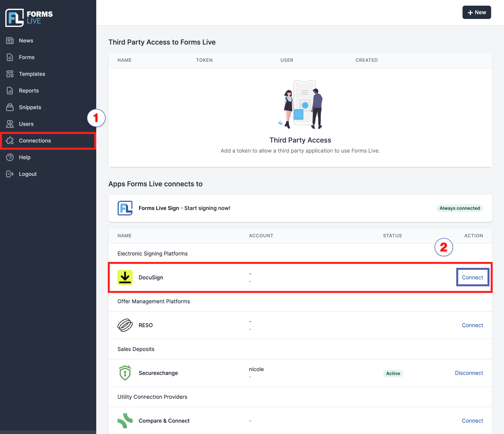Viewport: 504px width, 434px height.
Task: Click 'Electronic Signing Platforms' category row
Action: point(300,254)
